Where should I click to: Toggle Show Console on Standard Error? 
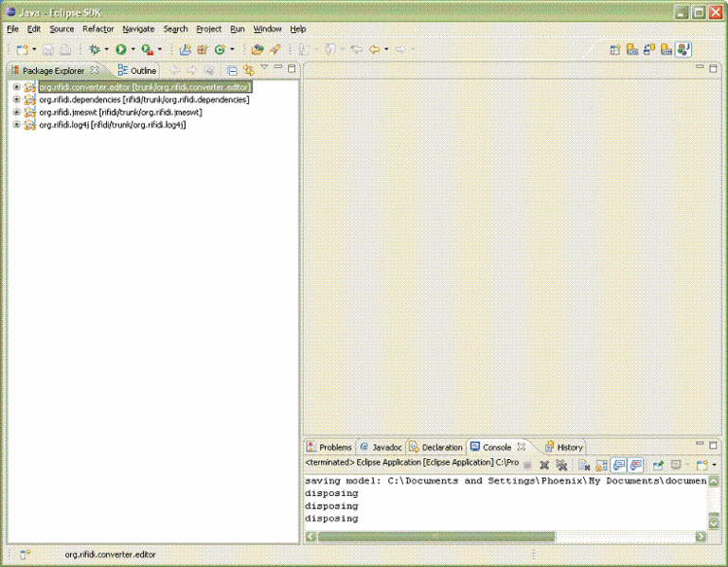(636, 465)
